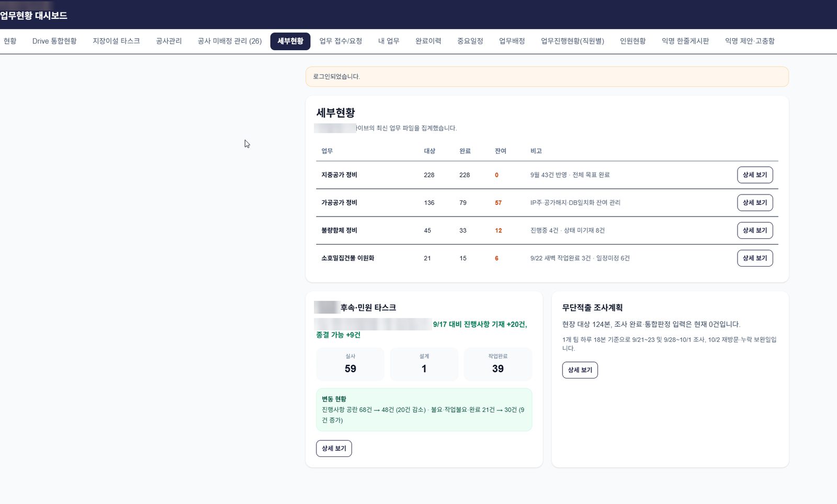Switch to 지장이설 타스크 tab
Viewport: 837px width, 504px height.
[x=116, y=41]
